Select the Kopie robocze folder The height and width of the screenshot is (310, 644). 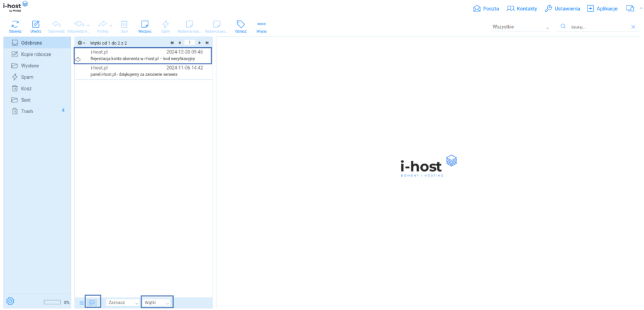tap(35, 54)
